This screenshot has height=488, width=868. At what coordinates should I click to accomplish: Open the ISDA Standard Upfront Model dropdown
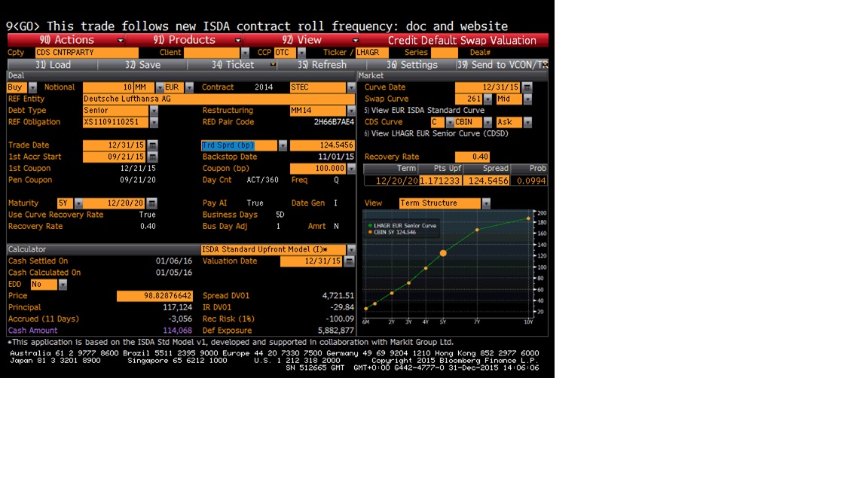coord(350,250)
